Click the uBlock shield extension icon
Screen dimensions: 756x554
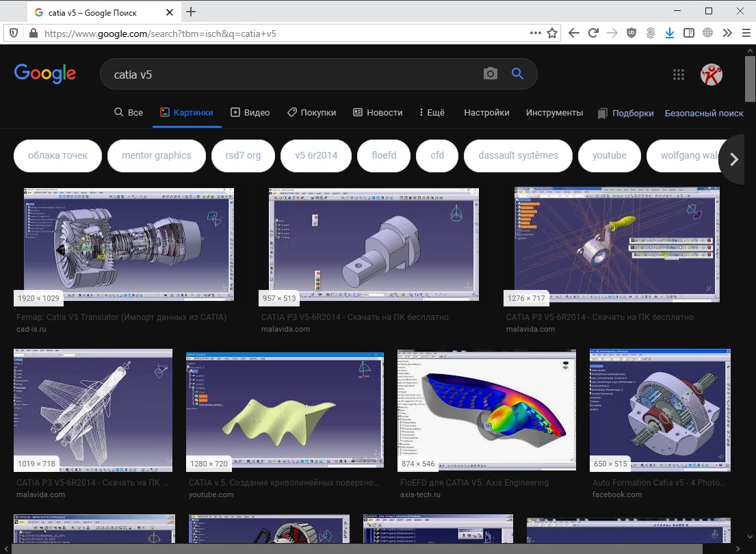pyautogui.click(x=631, y=34)
